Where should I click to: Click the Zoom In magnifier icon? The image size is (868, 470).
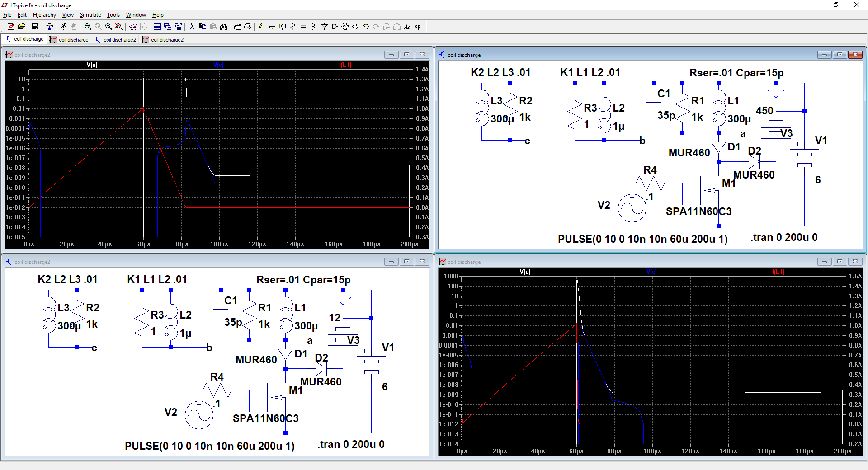(x=88, y=27)
